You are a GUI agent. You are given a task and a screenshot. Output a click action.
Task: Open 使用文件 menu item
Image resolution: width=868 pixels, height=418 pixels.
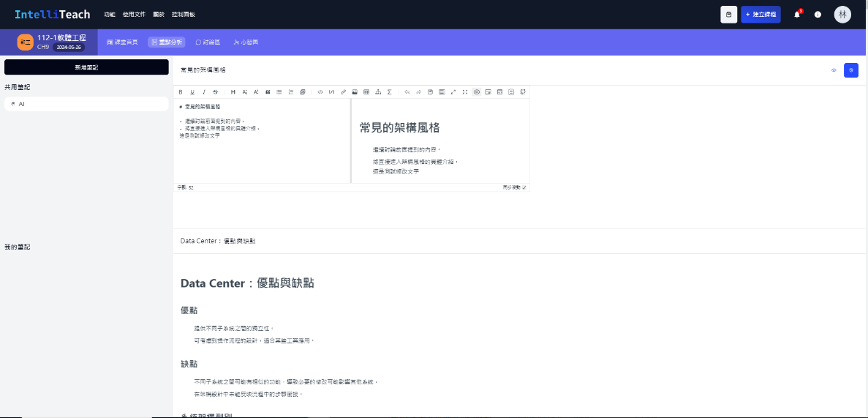[134, 15]
